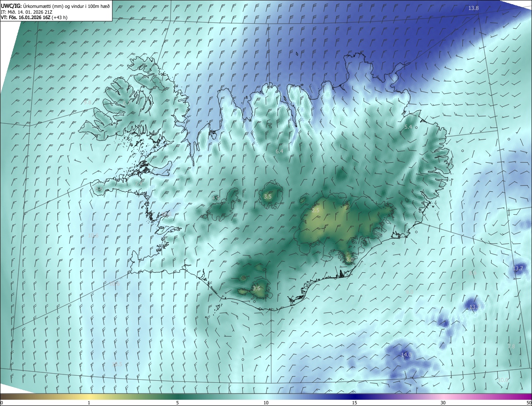Image resolution: width=532 pixels, height=406 pixels.
Task: Click the 9.0 value off the southeast coast
Action: click(409, 292)
